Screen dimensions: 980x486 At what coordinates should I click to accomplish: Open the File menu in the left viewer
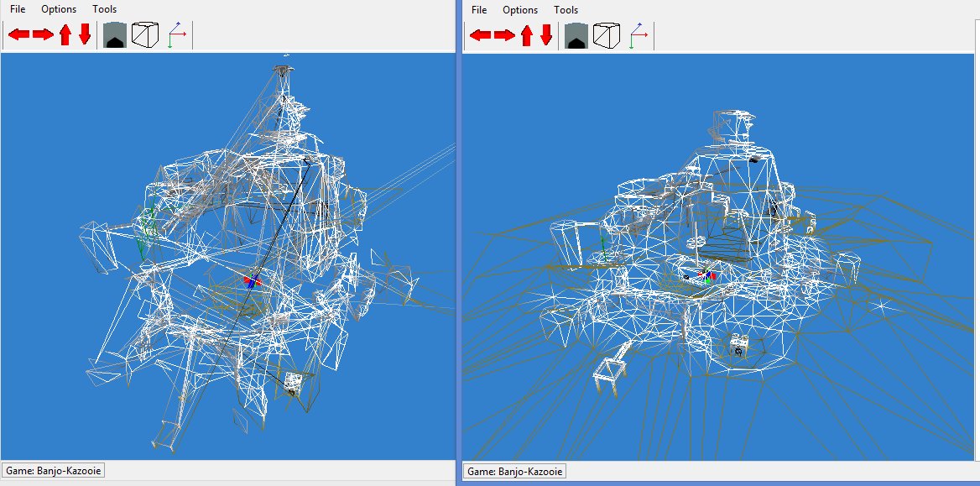[x=17, y=8]
